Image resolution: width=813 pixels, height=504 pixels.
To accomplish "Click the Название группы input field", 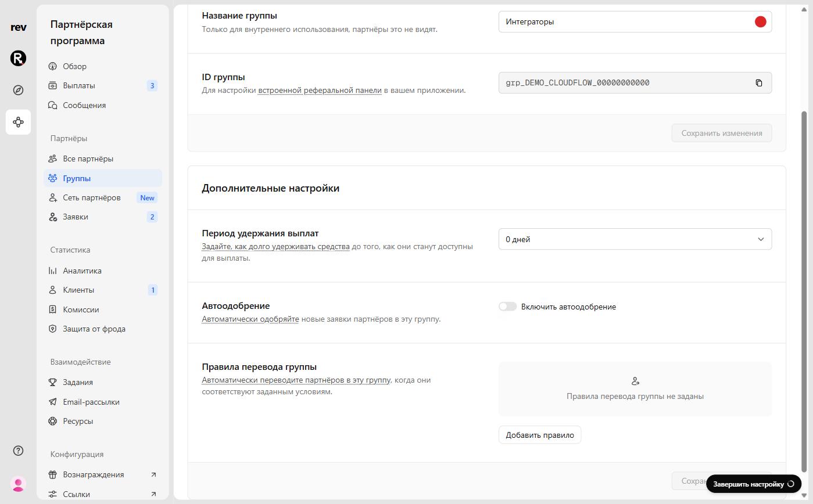I will click(635, 21).
